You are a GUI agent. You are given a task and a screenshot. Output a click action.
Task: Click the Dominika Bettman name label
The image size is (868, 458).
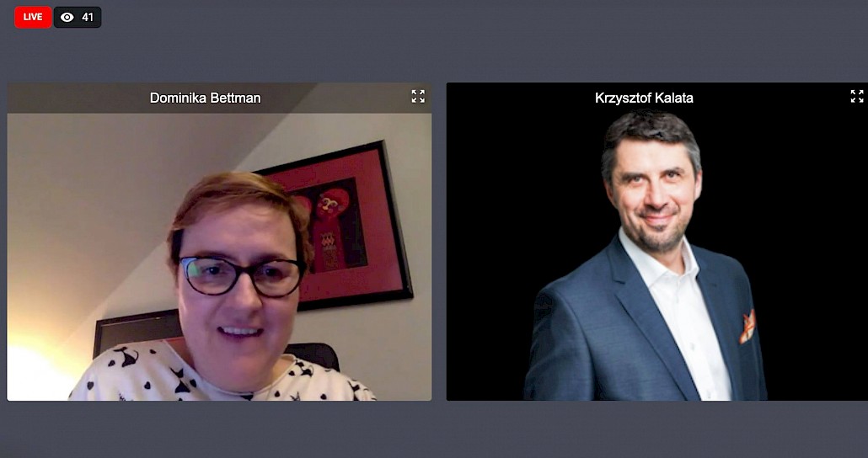tap(206, 98)
